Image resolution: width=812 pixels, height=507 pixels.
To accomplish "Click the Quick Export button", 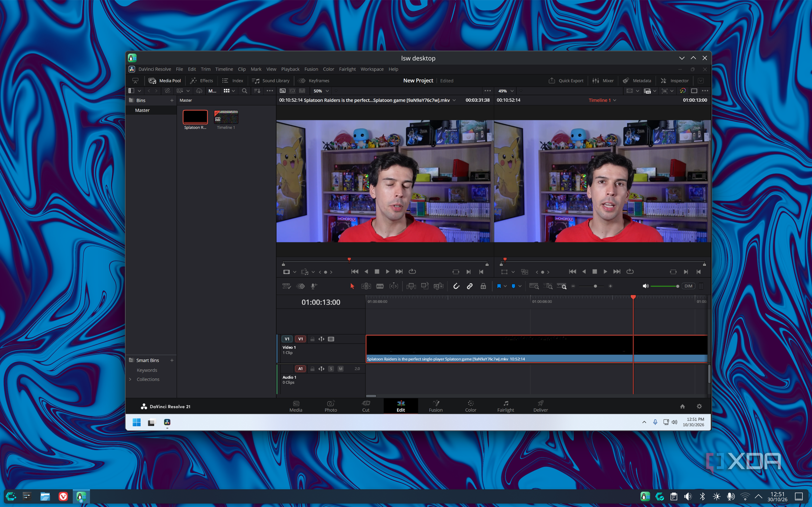I will tap(566, 81).
